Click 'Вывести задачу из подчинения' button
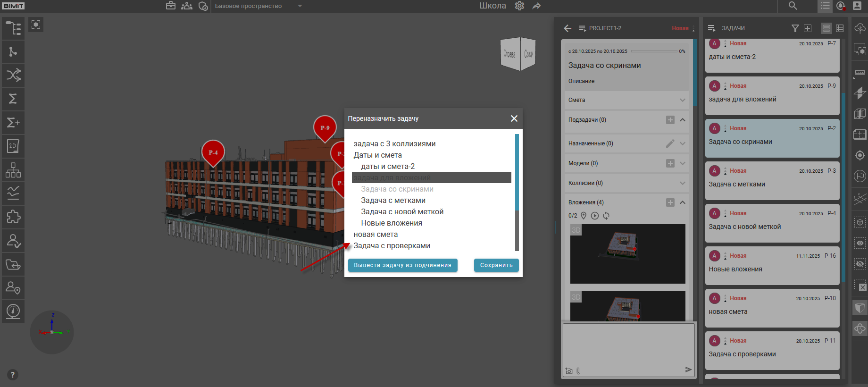The width and height of the screenshot is (868, 387). (402, 265)
